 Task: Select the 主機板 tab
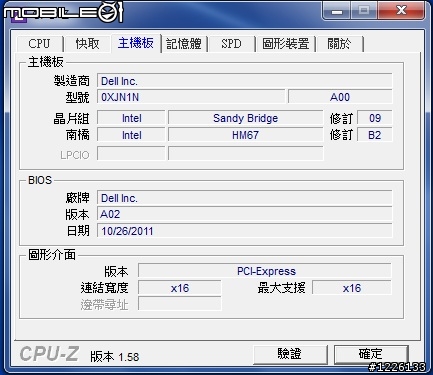coord(136,43)
